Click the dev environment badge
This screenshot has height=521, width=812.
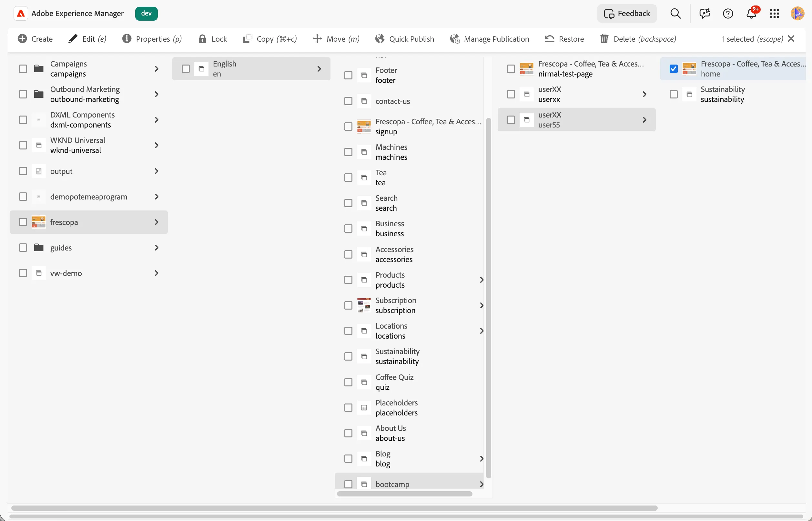click(x=147, y=14)
